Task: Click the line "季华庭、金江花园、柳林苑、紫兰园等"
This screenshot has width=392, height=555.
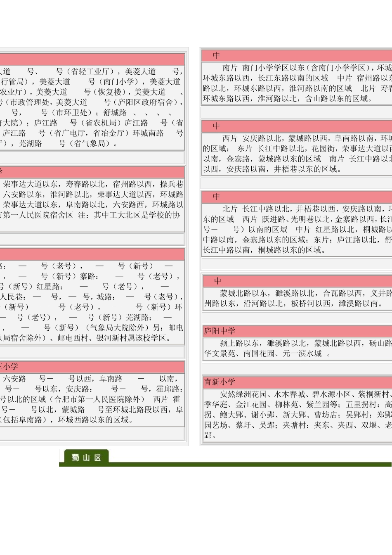Action: (298, 405)
